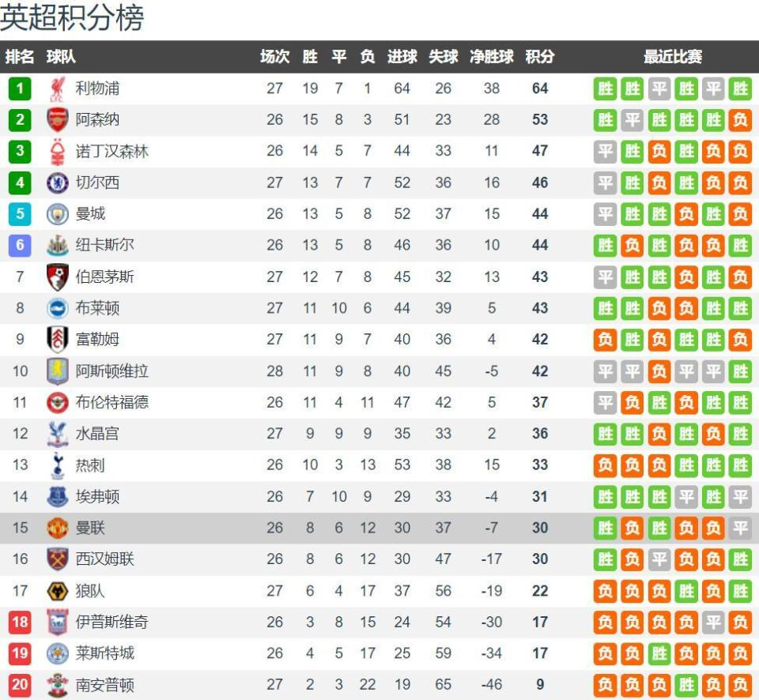The image size is (759, 700).
Task: Click the Liverpool club crest icon
Action: (x=58, y=88)
